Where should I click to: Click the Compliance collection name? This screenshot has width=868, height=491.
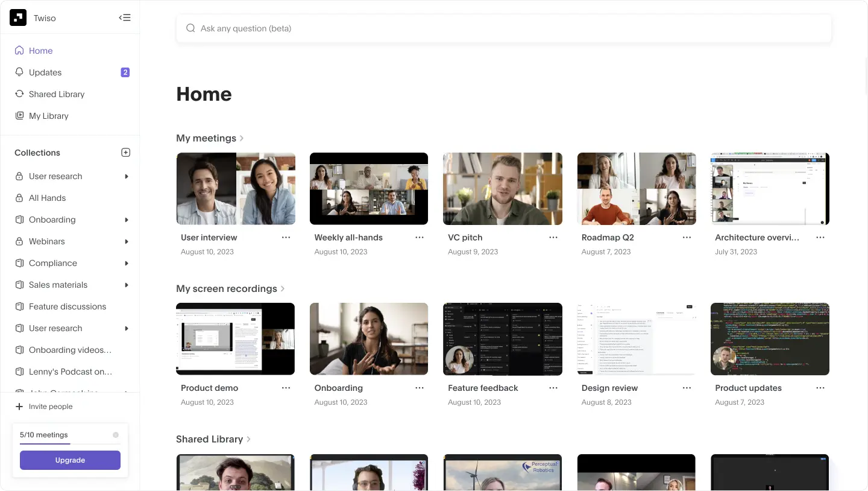tap(53, 263)
